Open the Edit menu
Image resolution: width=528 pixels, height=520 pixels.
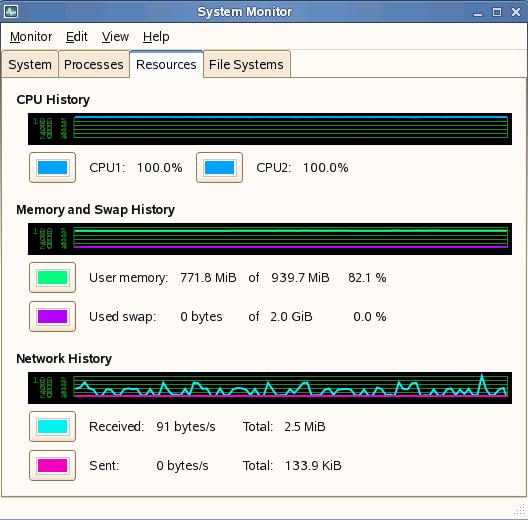pos(76,36)
